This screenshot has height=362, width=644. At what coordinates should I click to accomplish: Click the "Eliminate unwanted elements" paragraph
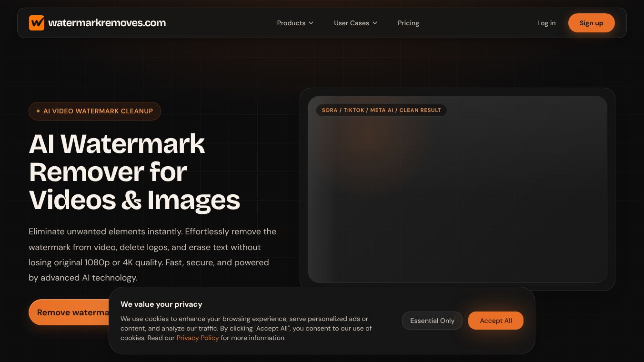(152, 255)
